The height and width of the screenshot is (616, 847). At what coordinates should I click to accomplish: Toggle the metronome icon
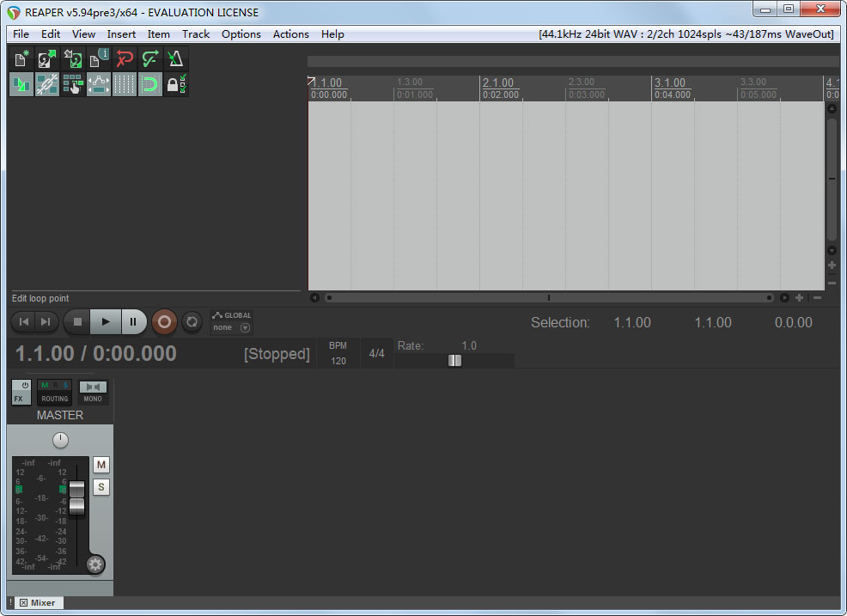pyautogui.click(x=175, y=58)
